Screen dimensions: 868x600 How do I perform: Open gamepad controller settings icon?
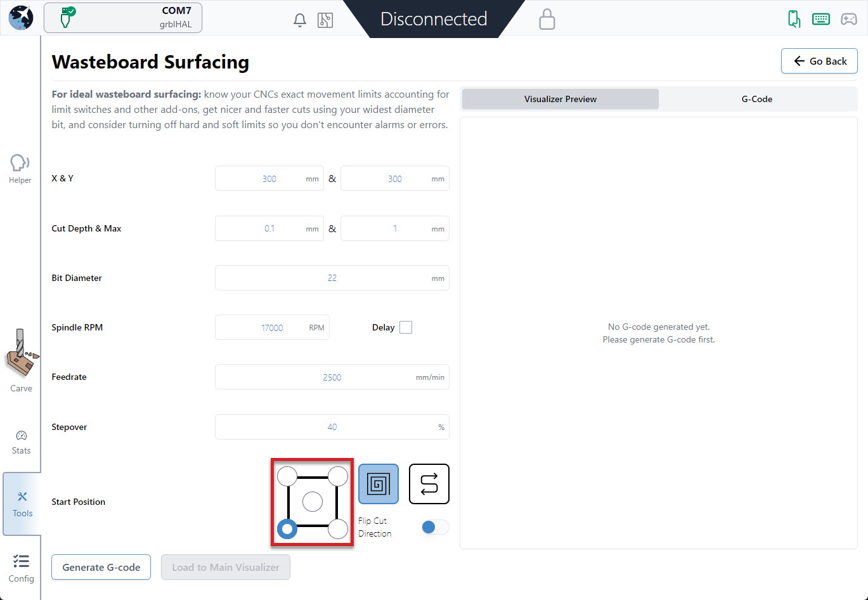pos(848,19)
